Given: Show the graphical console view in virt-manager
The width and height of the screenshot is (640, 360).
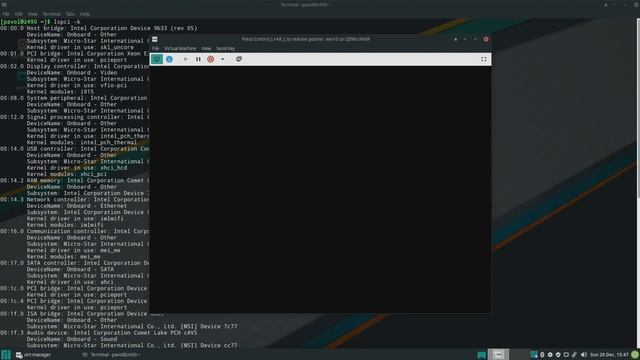Looking at the screenshot, I should 157,59.
